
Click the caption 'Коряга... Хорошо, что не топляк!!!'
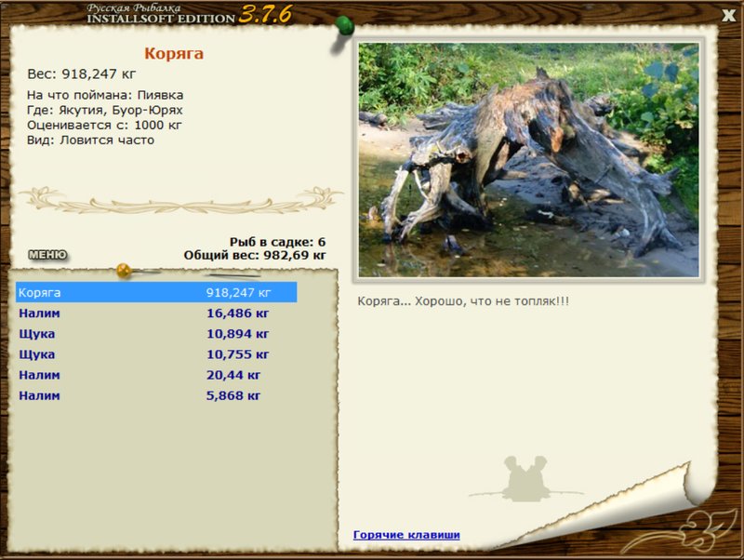click(463, 301)
